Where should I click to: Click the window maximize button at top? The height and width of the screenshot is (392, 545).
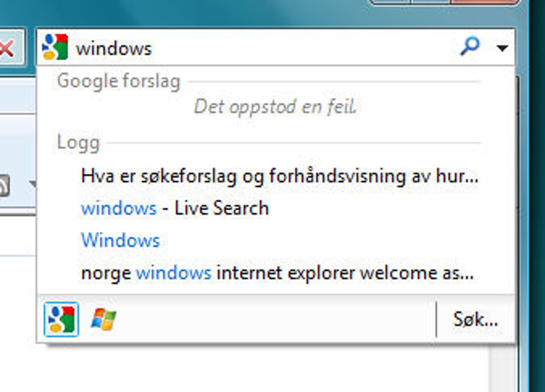point(431,2)
